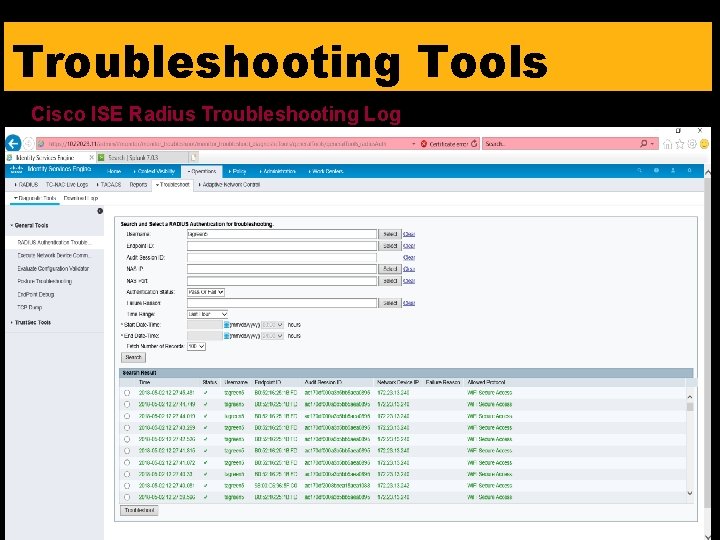Click Select button next to Endpoint ID
This screenshot has height=540, width=720.
pyautogui.click(x=390, y=246)
